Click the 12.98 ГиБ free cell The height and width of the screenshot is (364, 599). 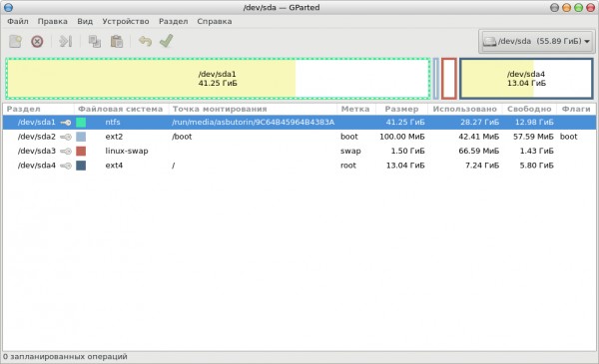534,122
